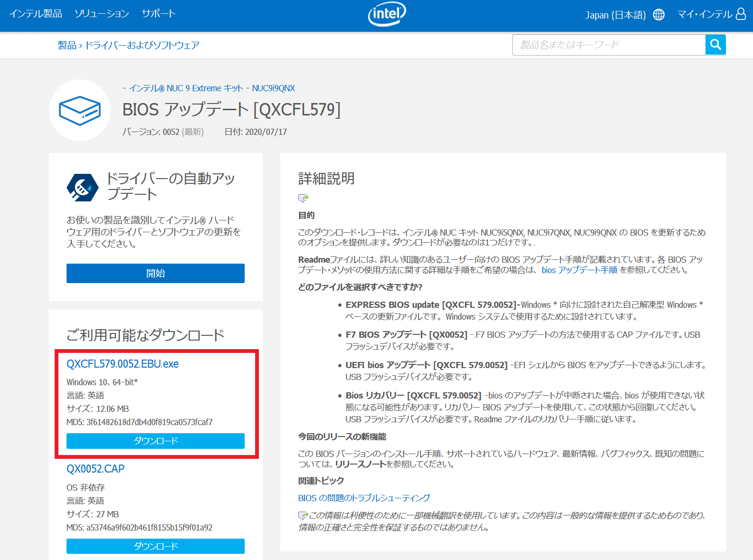
Task: Click the EBU.exe MD5 hash 3f61482618d7db4d0f819ca0573fcaf7
Action: (149, 422)
